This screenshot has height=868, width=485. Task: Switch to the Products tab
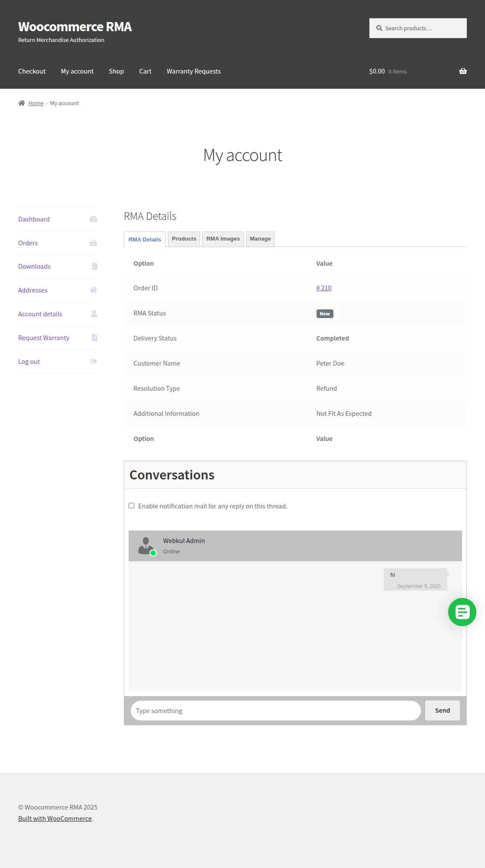[184, 239]
